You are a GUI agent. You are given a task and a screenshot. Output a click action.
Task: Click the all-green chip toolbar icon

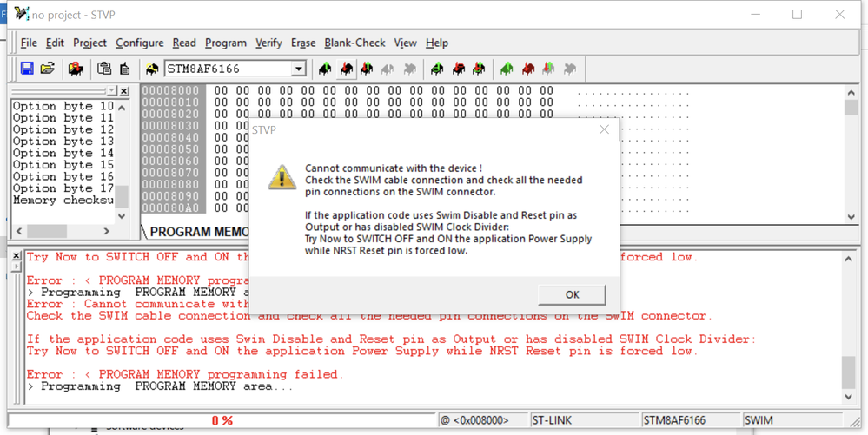click(x=507, y=69)
